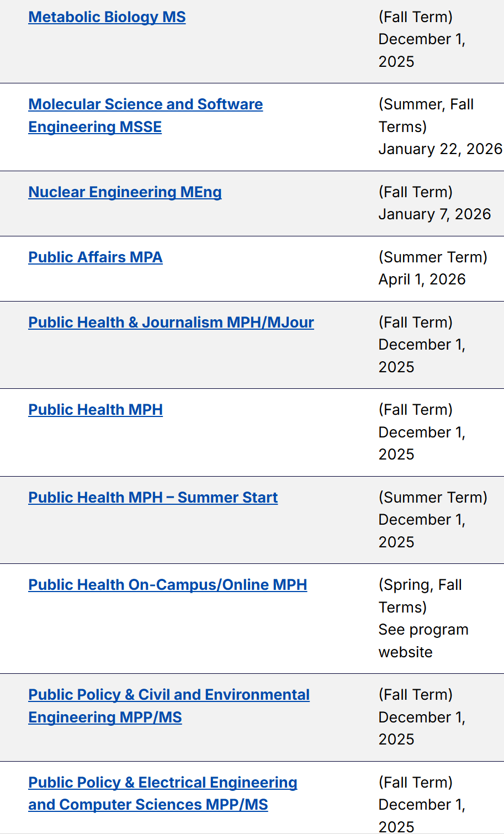This screenshot has width=504, height=834.
Task: Open Public Health MPH – Summer Start
Action: tap(153, 498)
